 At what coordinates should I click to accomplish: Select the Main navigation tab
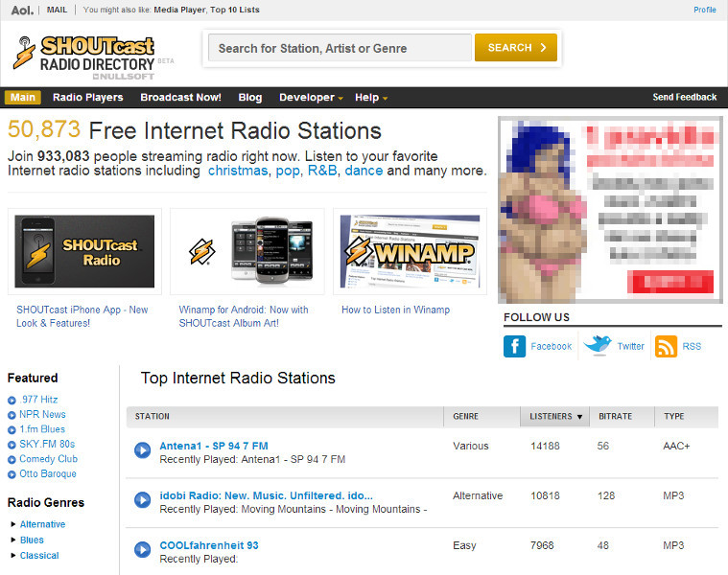click(23, 98)
